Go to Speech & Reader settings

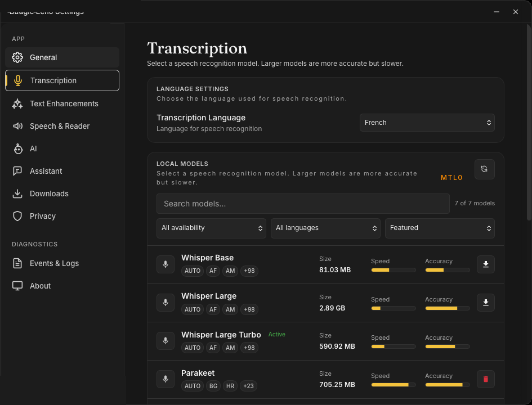62,126
